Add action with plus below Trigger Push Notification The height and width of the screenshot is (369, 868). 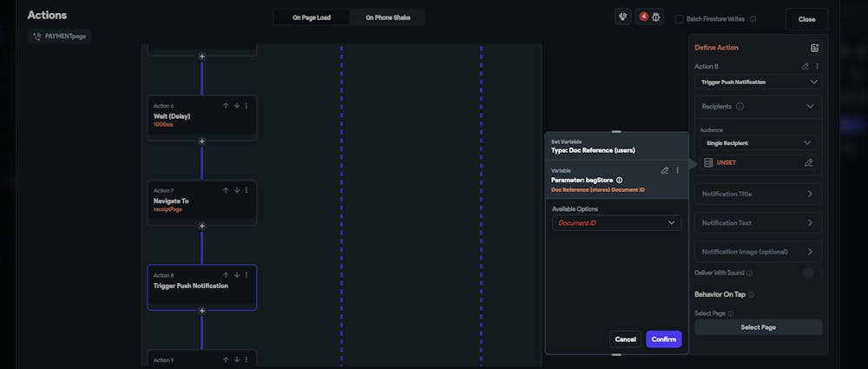pyautogui.click(x=202, y=311)
